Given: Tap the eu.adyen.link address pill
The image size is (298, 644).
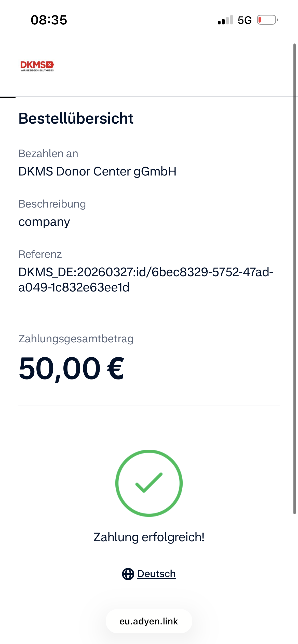Looking at the screenshot, I should tap(149, 621).
